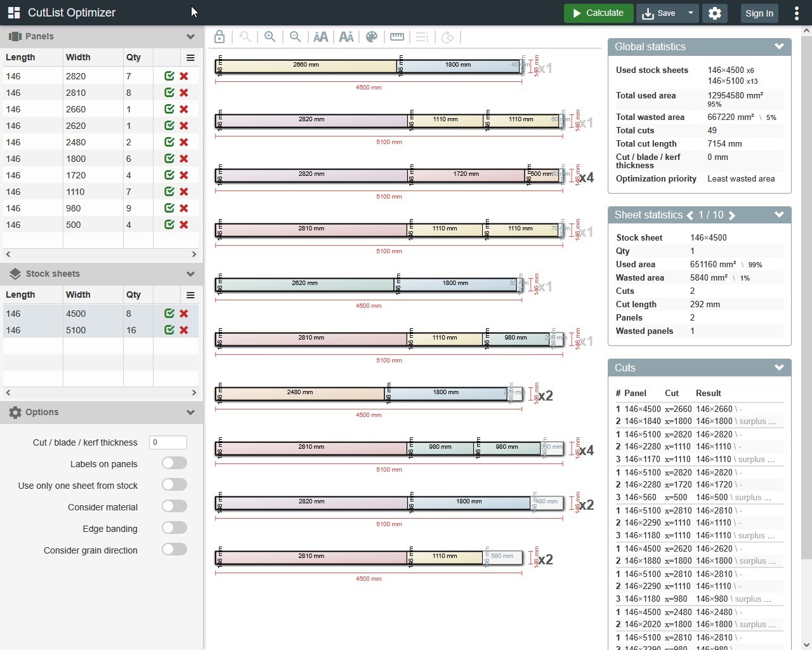This screenshot has width=812, height=650.
Task: Open the Panels table hamburger menu
Action: 190,58
